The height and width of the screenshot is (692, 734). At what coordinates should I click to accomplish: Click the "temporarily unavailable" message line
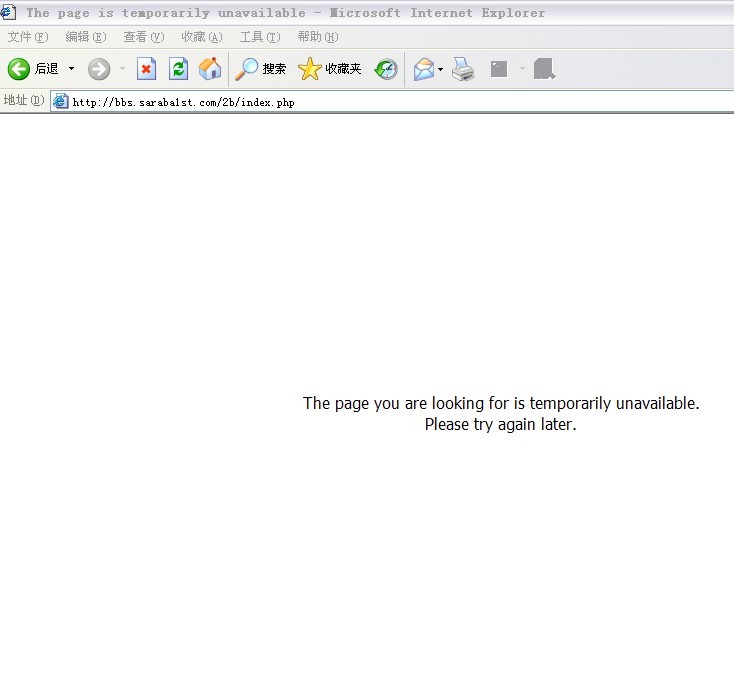501,403
